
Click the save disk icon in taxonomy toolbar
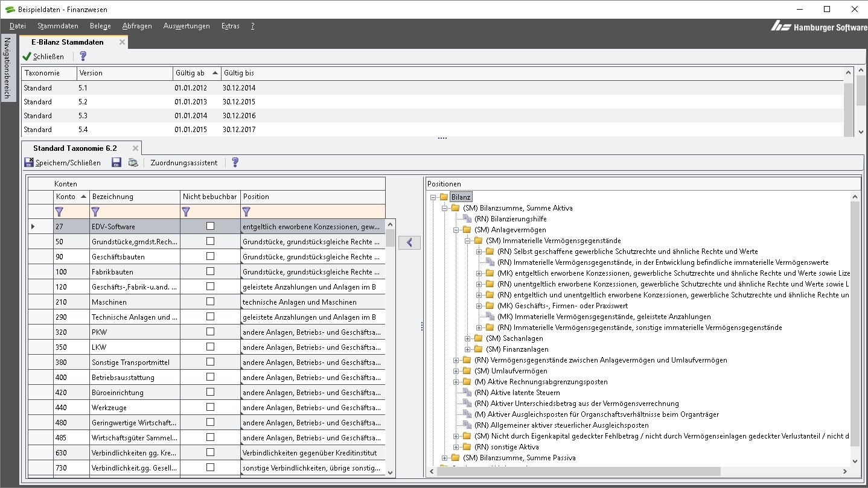click(x=116, y=162)
